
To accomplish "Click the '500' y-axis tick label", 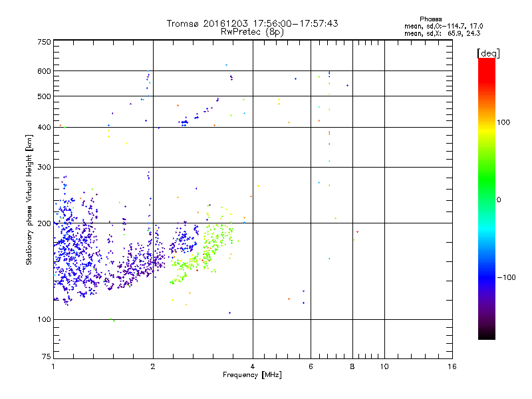I will tap(44, 96).
